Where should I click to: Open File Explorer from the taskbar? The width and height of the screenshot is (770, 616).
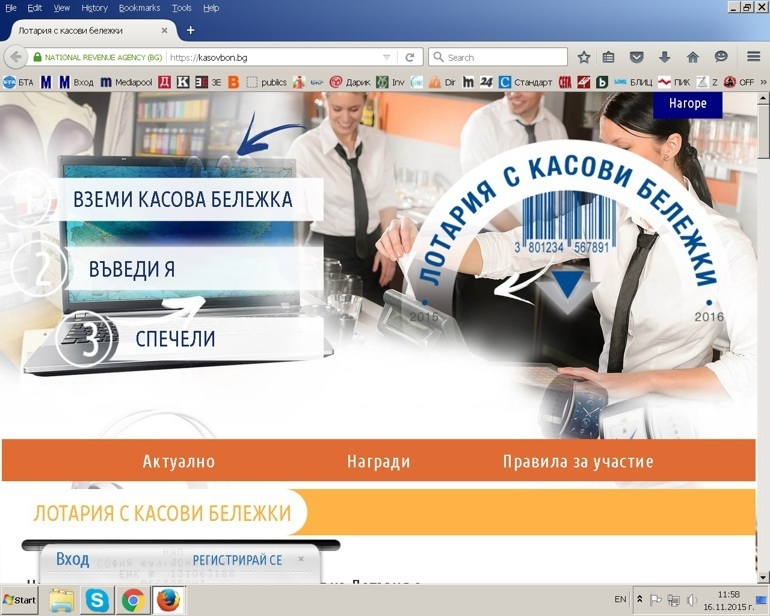pos(61,600)
